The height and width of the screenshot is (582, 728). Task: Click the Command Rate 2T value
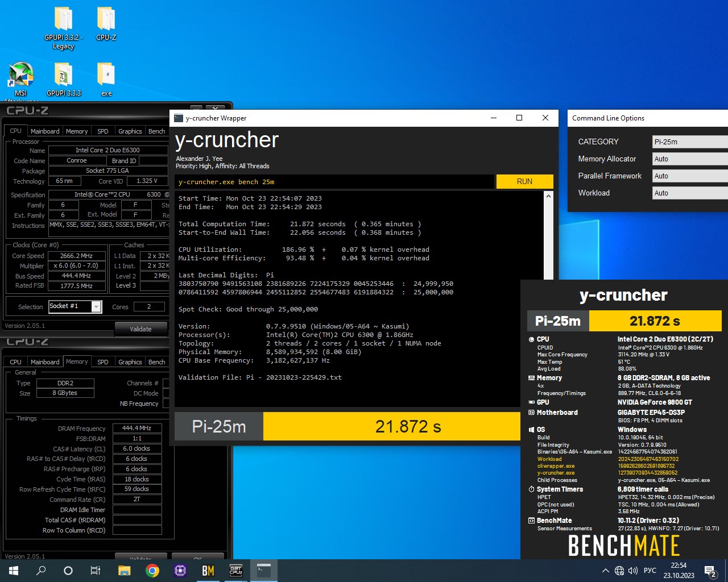click(136, 500)
